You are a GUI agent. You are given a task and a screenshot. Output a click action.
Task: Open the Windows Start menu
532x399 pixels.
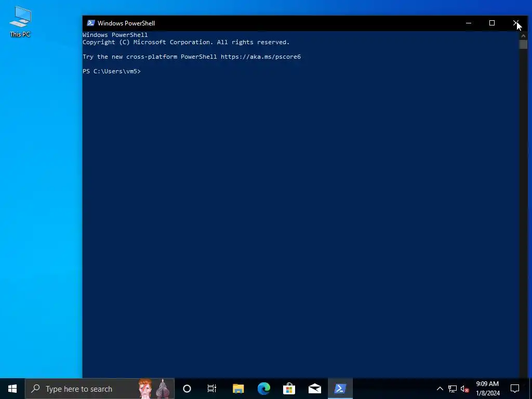[x=12, y=389]
